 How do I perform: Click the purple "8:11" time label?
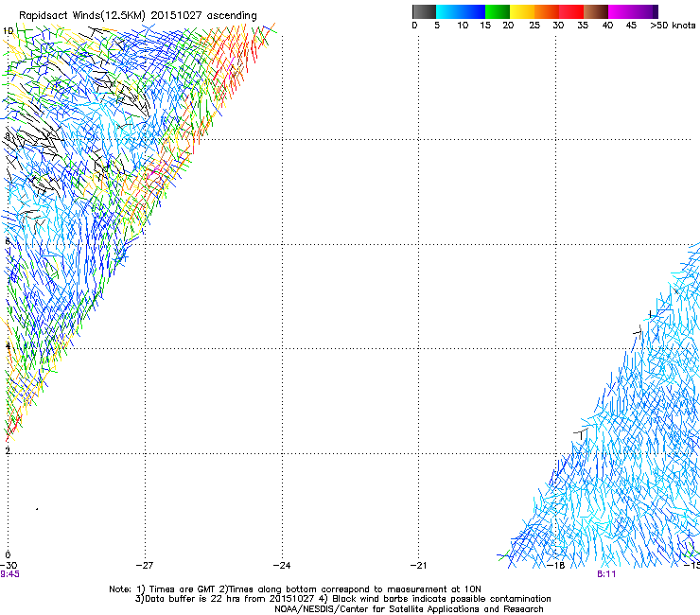click(x=606, y=574)
